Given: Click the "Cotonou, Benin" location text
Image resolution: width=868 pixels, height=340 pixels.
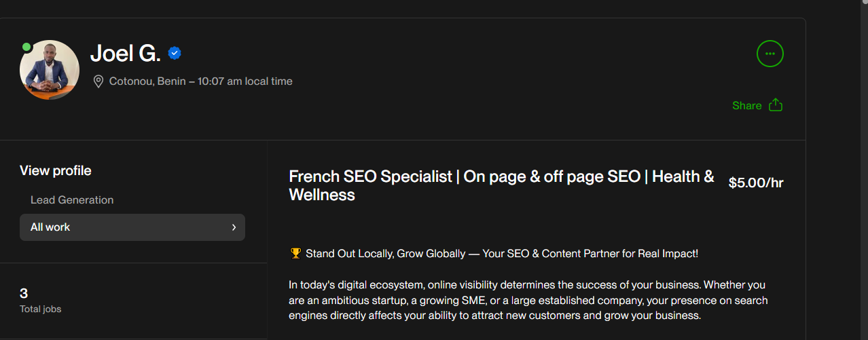Looking at the screenshot, I should (x=147, y=81).
